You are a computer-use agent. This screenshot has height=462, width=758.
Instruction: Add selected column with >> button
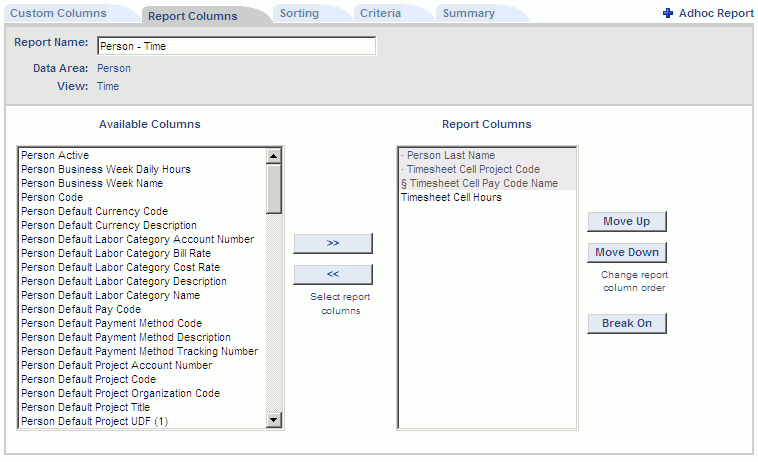coord(333,243)
